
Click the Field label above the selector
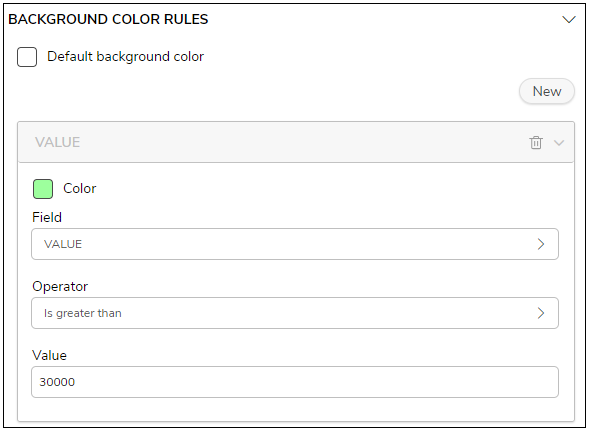[47, 217]
